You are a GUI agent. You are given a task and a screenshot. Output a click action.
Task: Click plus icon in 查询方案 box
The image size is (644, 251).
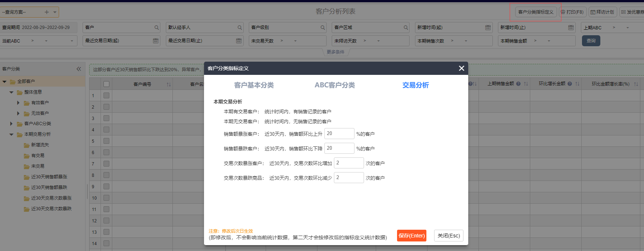click(47, 12)
